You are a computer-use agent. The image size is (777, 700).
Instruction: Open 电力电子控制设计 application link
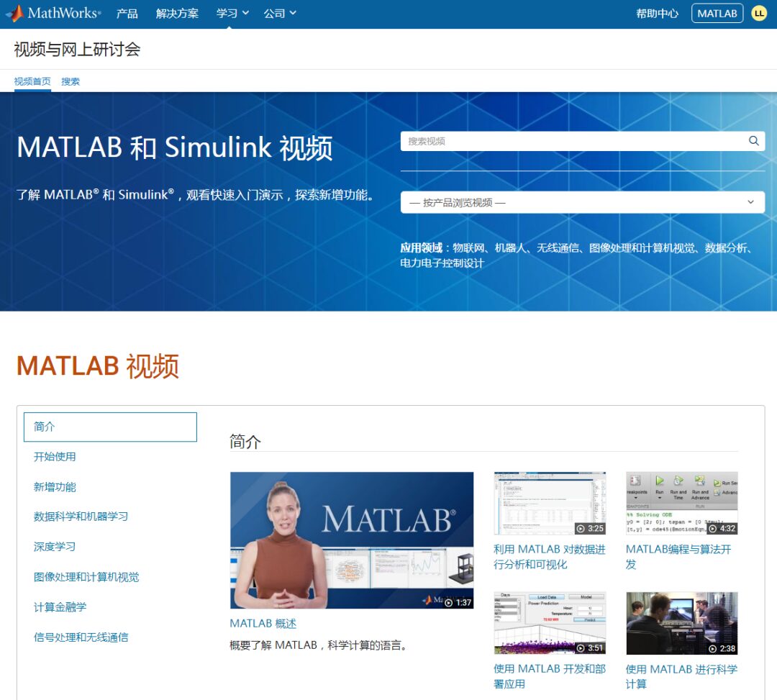coord(442,263)
